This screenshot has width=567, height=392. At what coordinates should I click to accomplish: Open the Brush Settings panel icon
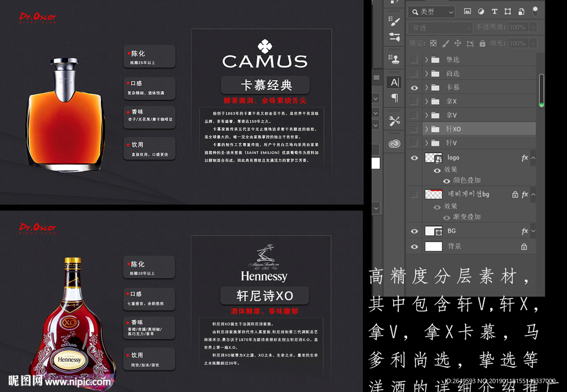pyautogui.click(x=394, y=22)
